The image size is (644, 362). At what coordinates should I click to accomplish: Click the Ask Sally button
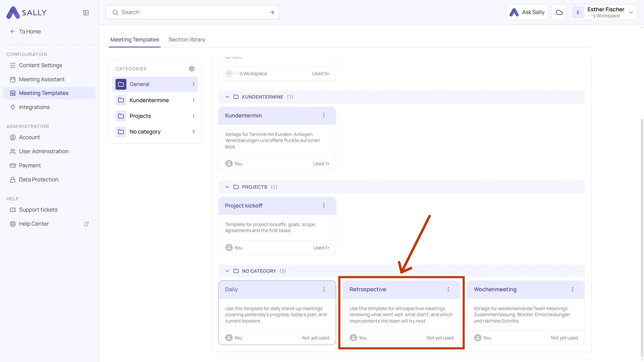click(527, 12)
